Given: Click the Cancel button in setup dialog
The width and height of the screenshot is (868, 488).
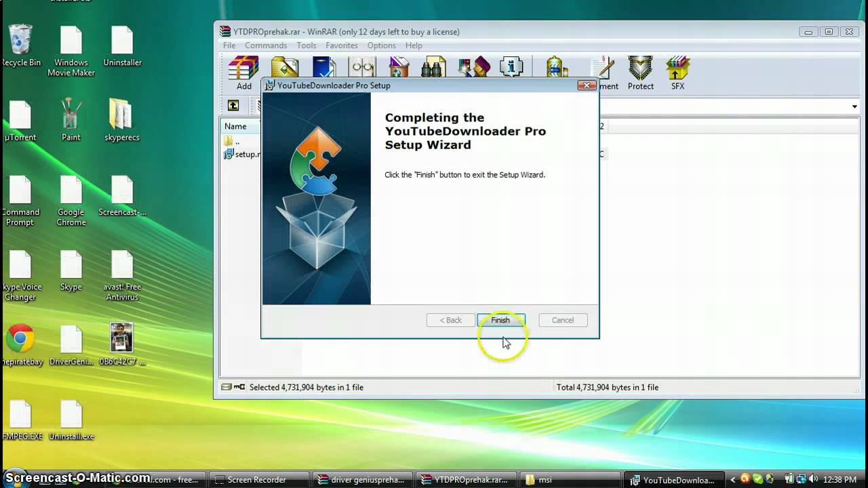Looking at the screenshot, I should 563,320.
